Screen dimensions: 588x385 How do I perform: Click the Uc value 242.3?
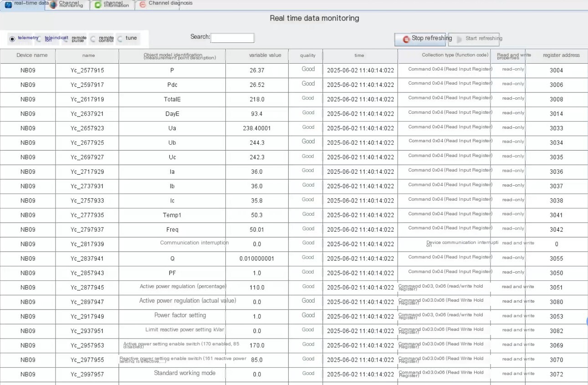pos(257,157)
